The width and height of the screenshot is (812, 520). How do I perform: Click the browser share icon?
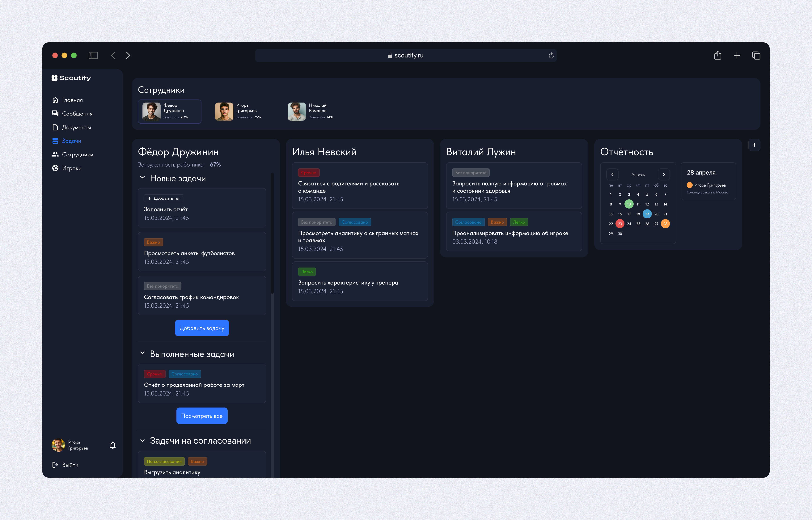(x=718, y=55)
